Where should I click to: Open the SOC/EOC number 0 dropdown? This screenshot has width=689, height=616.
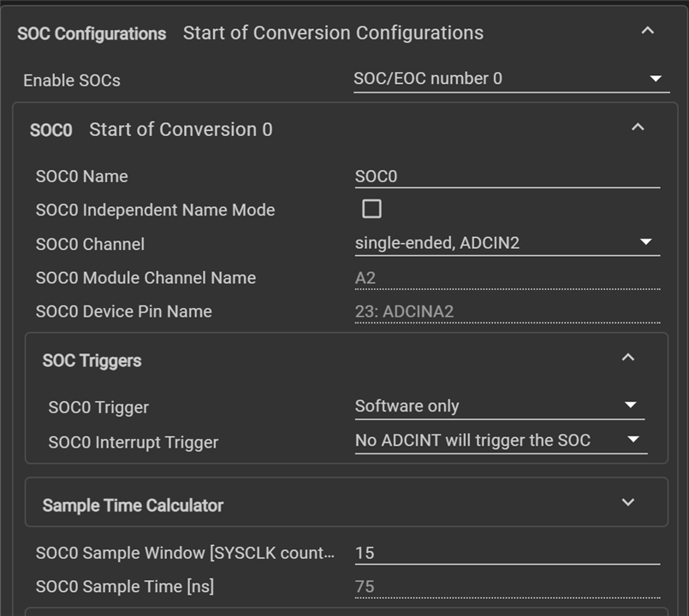[x=512, y=80]
